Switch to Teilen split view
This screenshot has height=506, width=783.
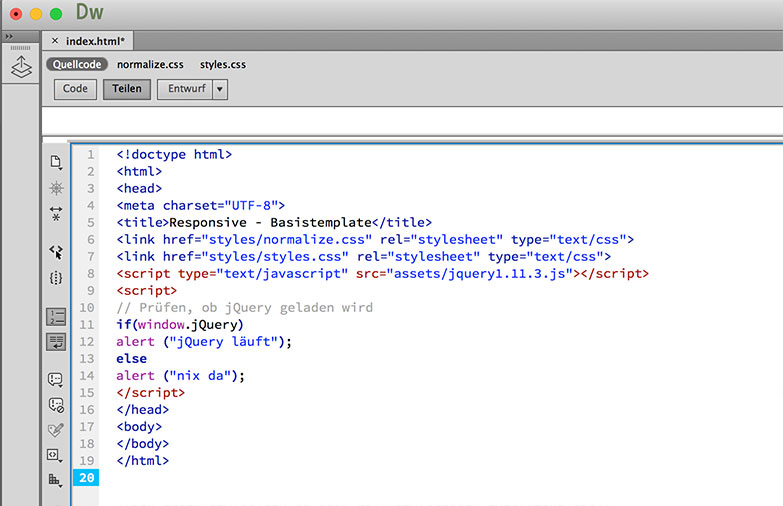126,89
